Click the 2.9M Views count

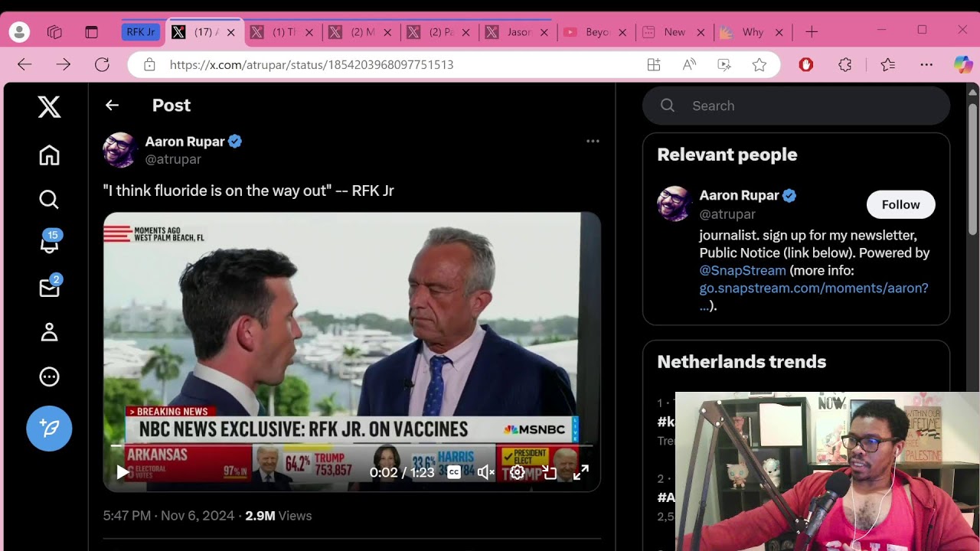click(x=279, y=516)
